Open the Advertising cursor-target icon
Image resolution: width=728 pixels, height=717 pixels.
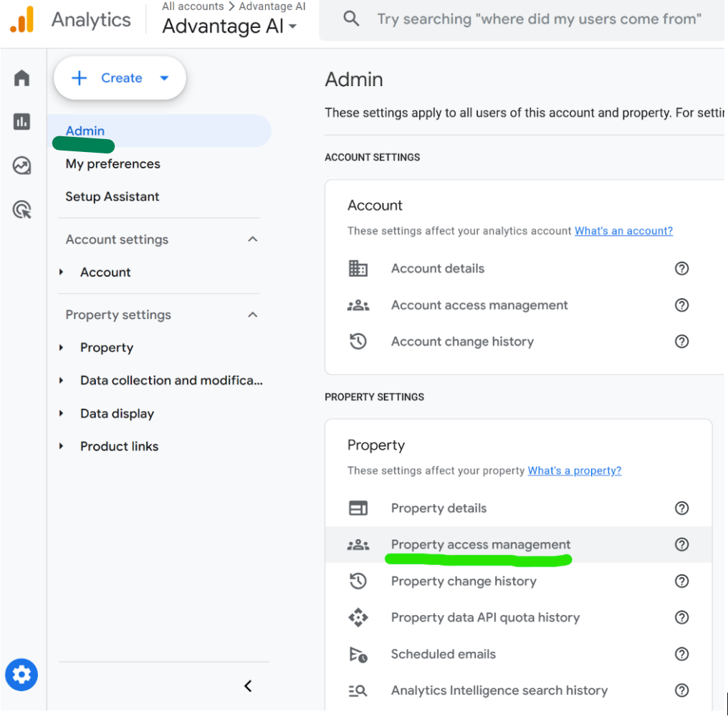point(22,210)
